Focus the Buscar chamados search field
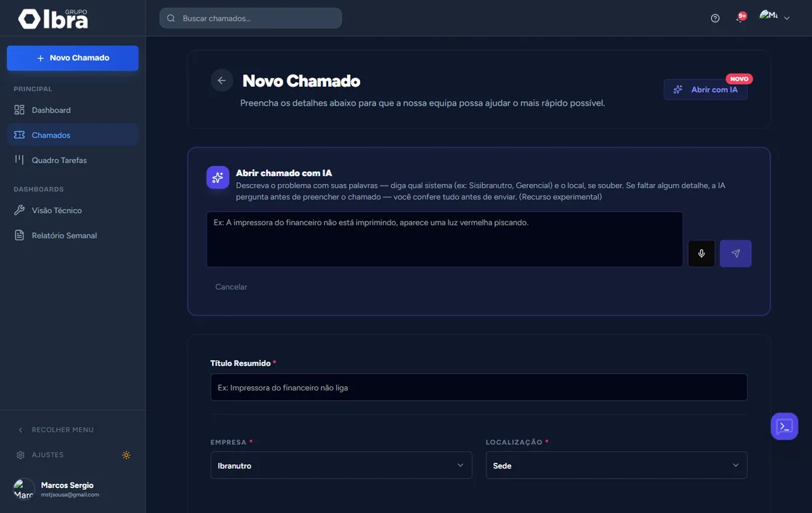Image resolution: width=812 pixels, height=513 pixels. 250,18
